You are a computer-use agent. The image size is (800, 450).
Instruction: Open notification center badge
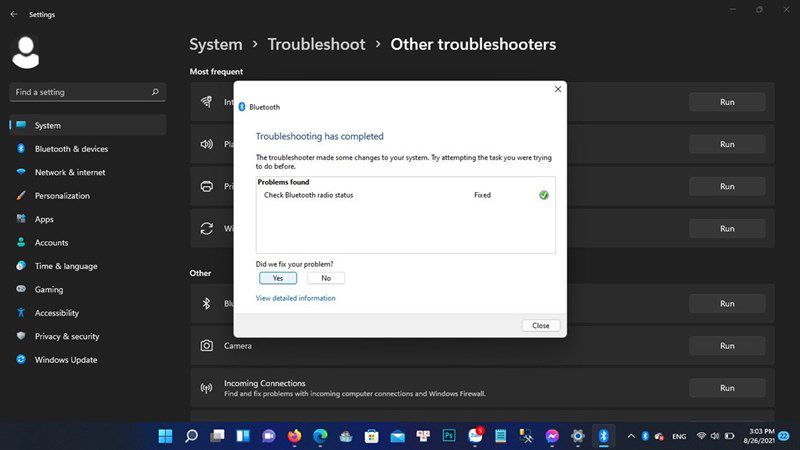pyautogui.click(x=784, y=436)
